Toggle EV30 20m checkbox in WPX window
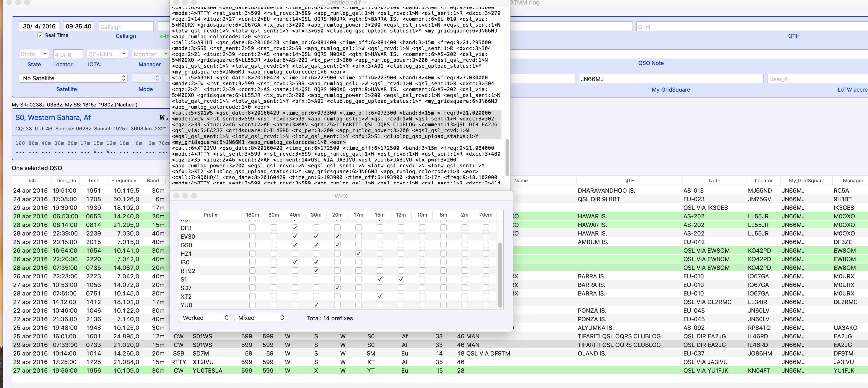 [x=337, y=236]
